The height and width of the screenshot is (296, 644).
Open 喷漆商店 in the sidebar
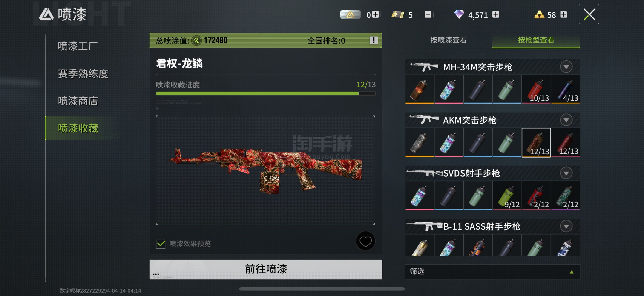[78, 101]
